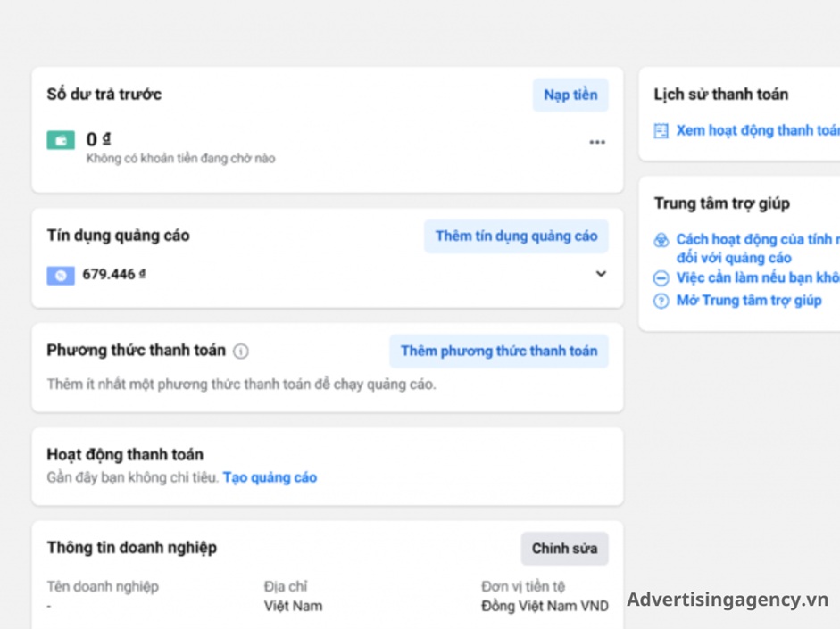Click the 0 đ prepaid balance amount
This screenshot has height=629, width=840.
click(98, 140)
